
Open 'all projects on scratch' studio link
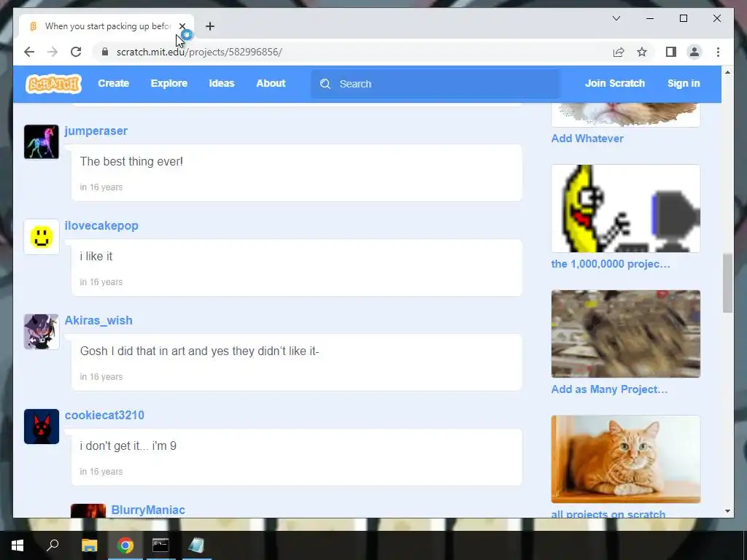coord(608,514)
